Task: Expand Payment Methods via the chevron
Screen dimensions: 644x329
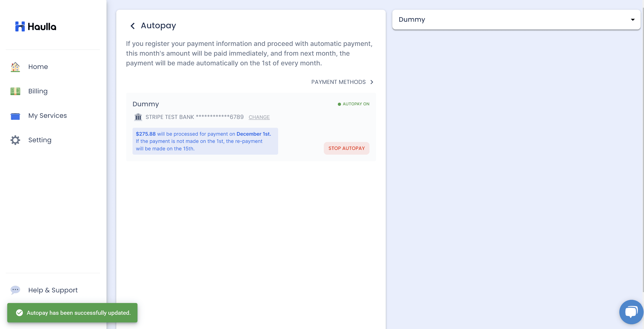Action: pos(372,82)
